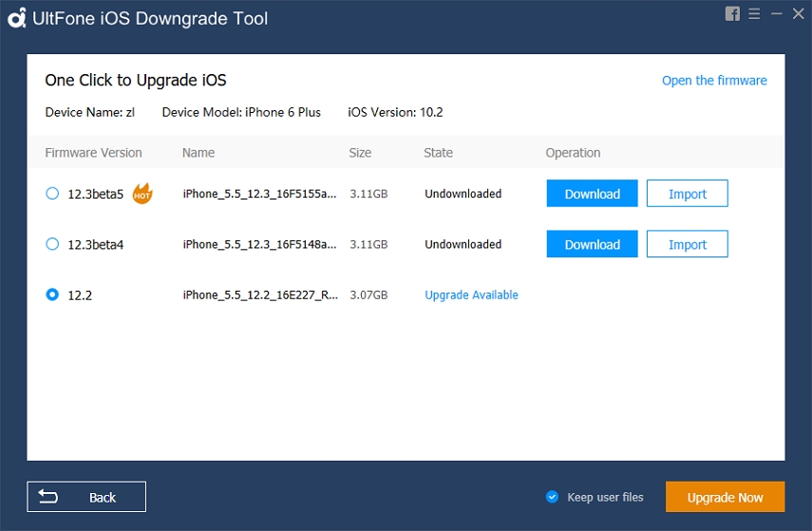Open the firmware link
812x531 pixels.
(714, 81)
